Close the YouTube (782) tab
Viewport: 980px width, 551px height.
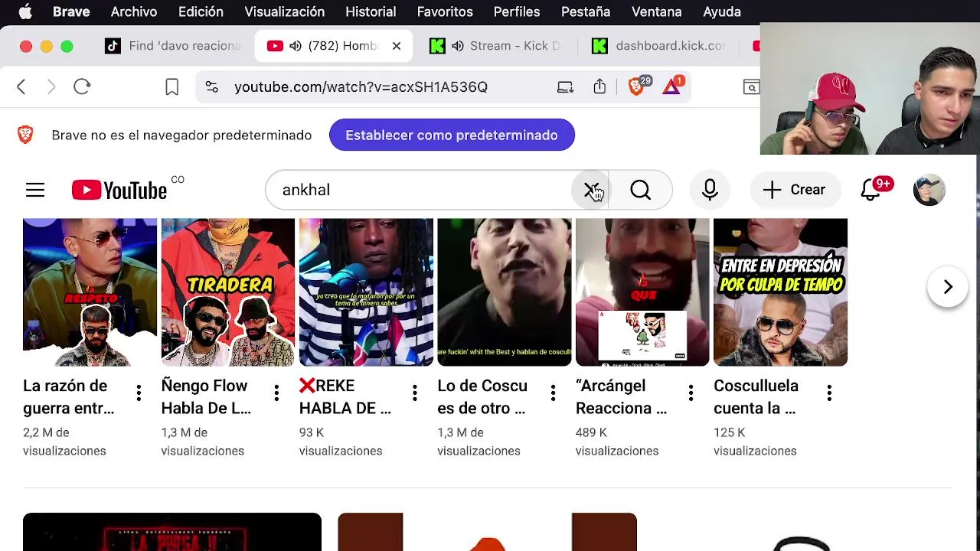[x=397, y=46]
